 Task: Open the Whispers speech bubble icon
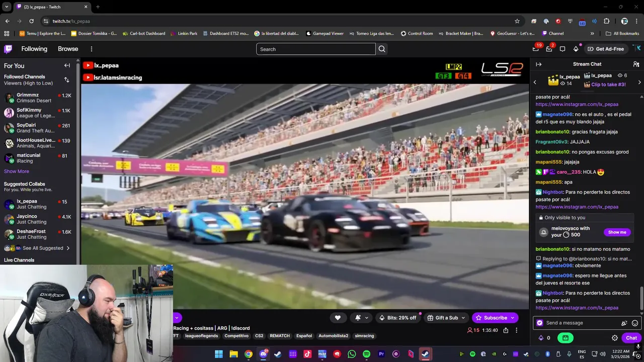tap(562, 49)
